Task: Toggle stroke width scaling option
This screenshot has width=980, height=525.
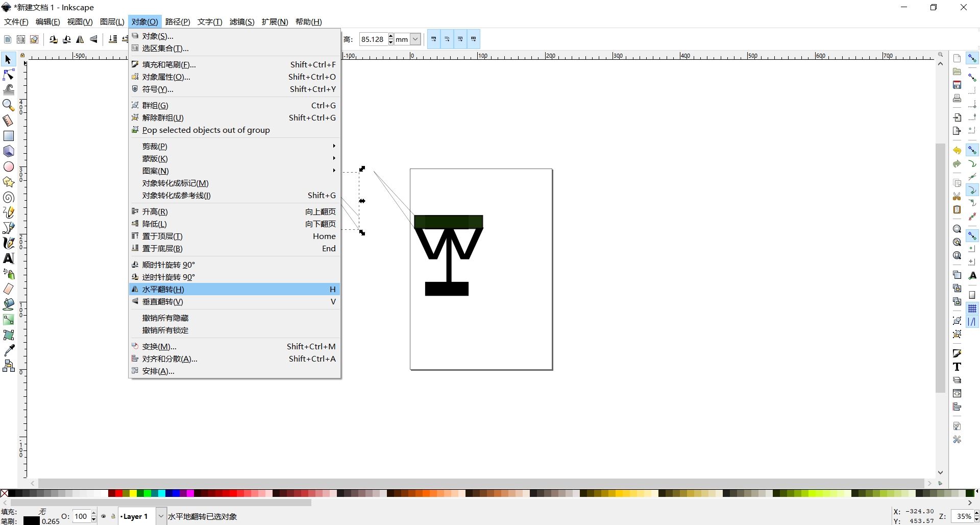Action: (433, 39)
